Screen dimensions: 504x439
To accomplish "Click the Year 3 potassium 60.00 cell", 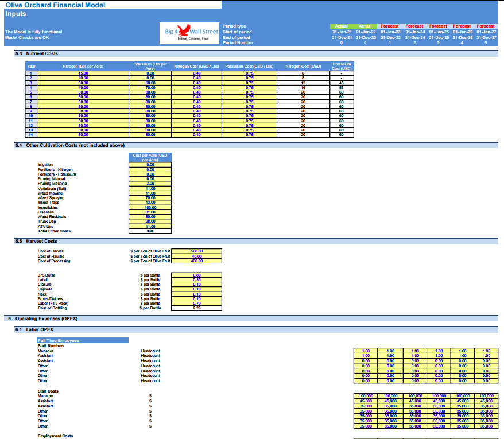I will click(150, 83).
